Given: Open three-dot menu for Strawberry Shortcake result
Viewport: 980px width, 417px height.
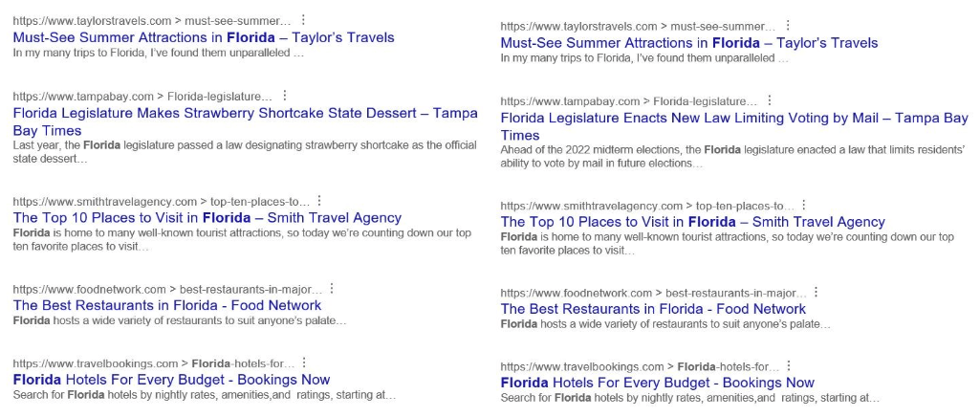Looking at the screenshot, I should pos(285,96).
